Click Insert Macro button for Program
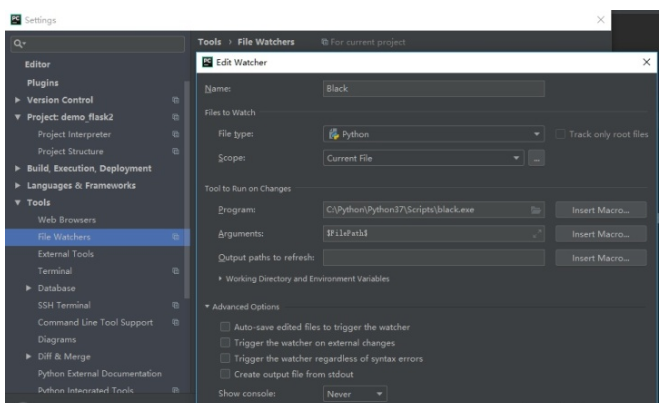This screenshot has width=666, height=403. 601,210
